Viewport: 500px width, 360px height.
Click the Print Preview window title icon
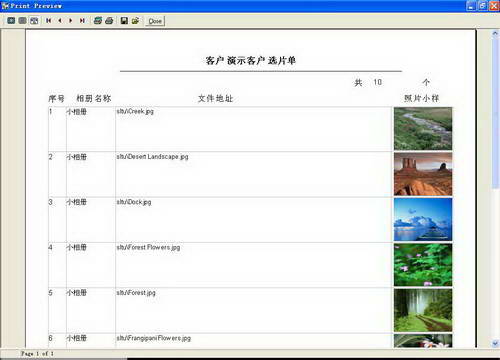coord(5,6)
